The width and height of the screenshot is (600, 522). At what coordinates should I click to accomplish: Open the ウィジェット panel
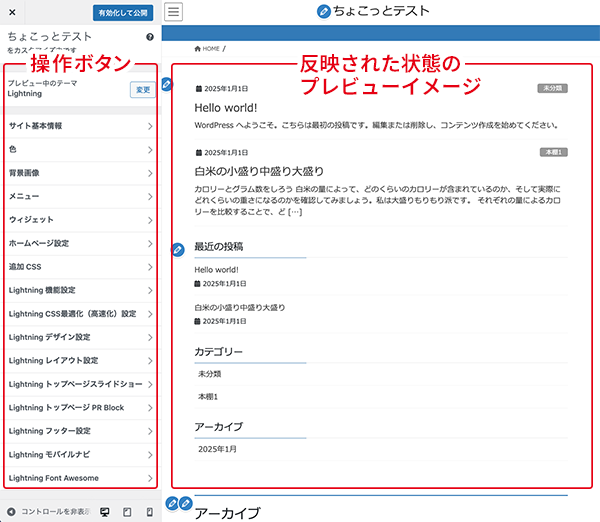[x=80, y=219]
